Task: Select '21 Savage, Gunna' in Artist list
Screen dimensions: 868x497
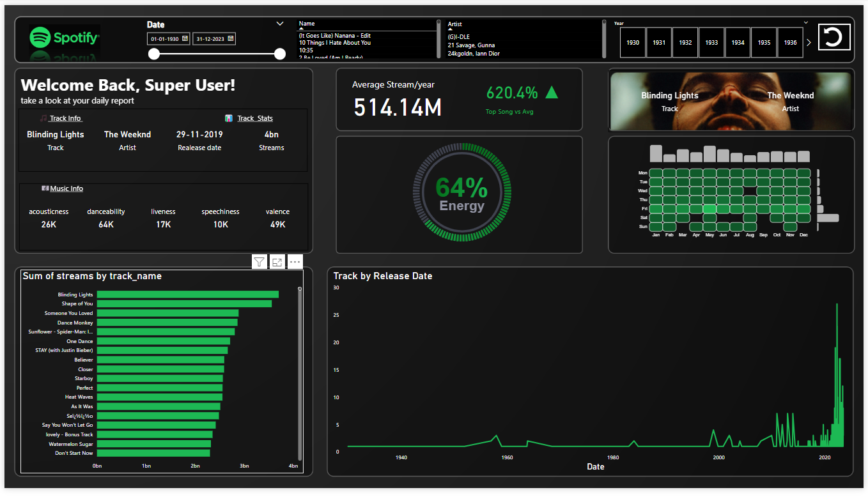Action: pos(471,45)
